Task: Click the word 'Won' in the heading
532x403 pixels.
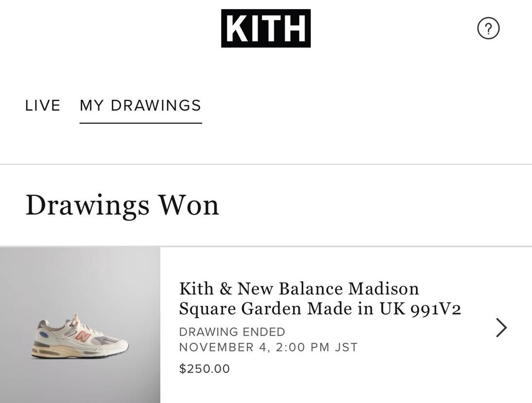Action: click(x=189, y=205)
